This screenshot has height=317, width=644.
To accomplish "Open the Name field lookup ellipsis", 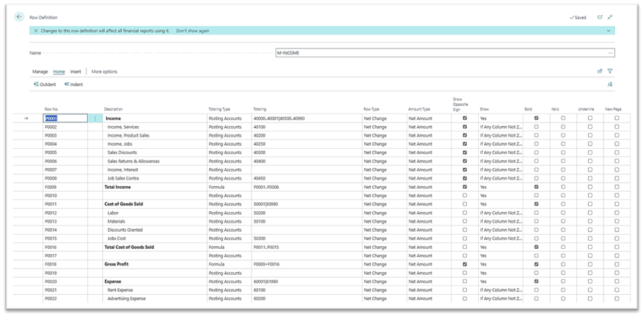I will (x=610, y=53).
